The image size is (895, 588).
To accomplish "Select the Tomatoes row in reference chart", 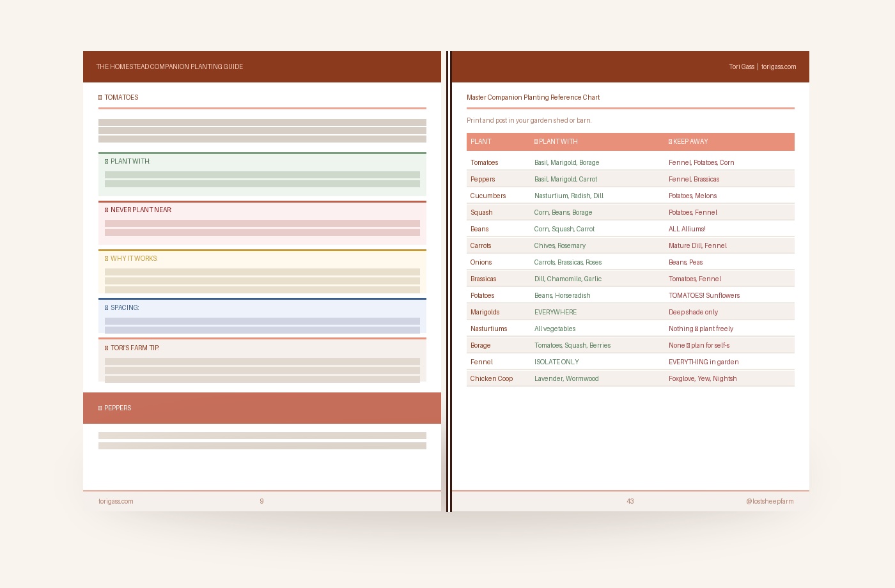I will pos(630,163).
